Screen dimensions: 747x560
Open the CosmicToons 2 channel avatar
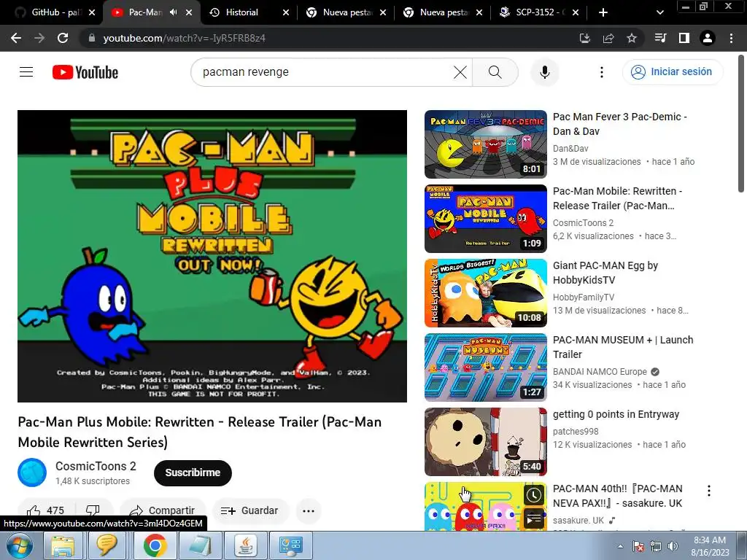(32, 472)
